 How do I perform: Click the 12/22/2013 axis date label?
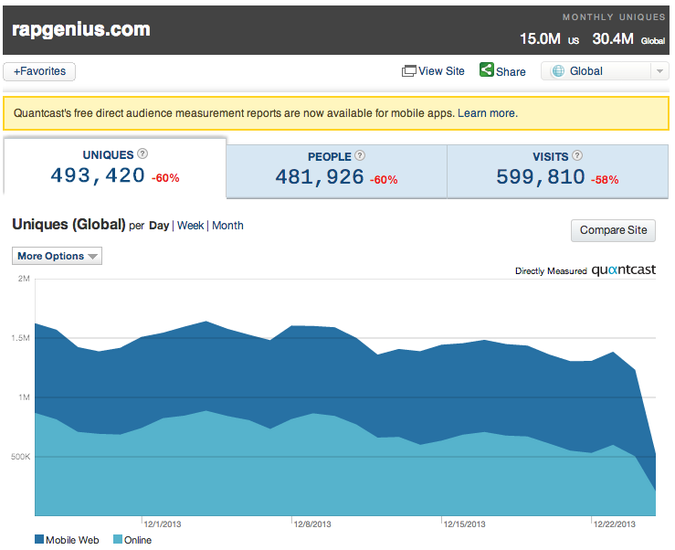tap(614, 524)
